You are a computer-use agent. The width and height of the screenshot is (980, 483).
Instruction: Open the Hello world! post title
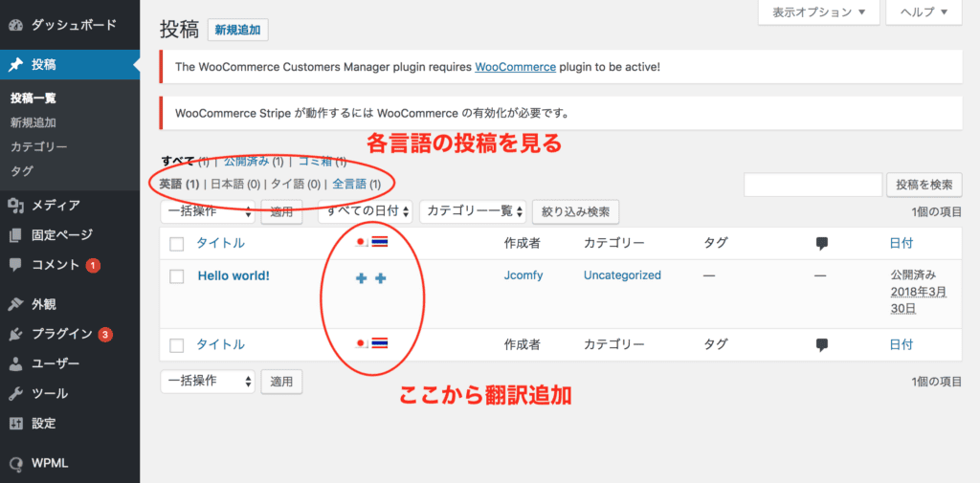234,274
